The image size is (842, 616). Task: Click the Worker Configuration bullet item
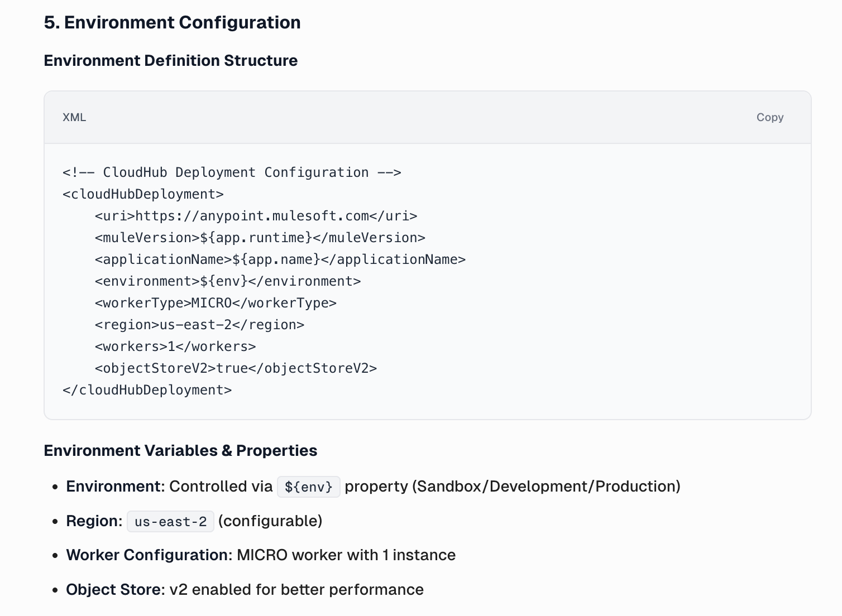pyautogui.click(x=260, y=555)
